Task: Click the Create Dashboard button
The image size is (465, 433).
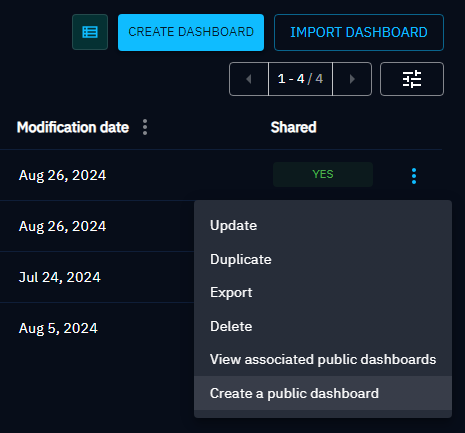Action: pos(191,32)
